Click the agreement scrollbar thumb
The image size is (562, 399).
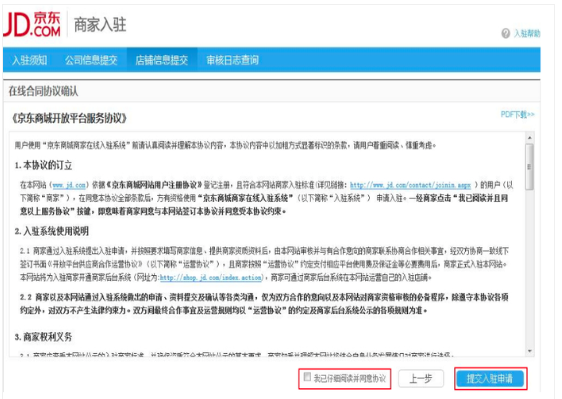point(529,167)
